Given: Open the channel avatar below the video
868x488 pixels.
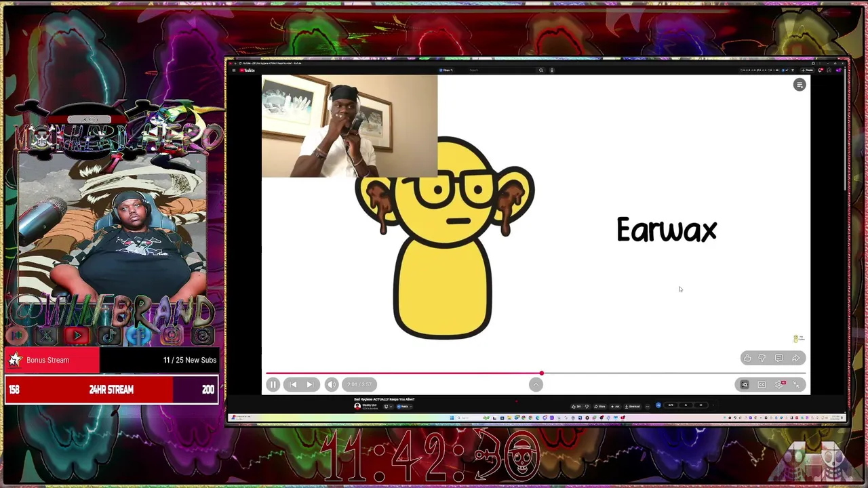Looking at the screenshot, I should coord(357,406).
